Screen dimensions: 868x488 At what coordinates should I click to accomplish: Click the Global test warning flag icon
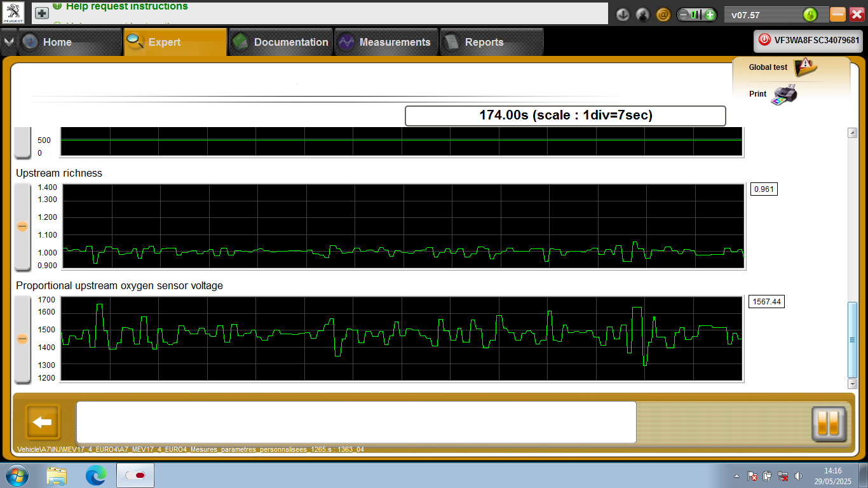point(805,66)
